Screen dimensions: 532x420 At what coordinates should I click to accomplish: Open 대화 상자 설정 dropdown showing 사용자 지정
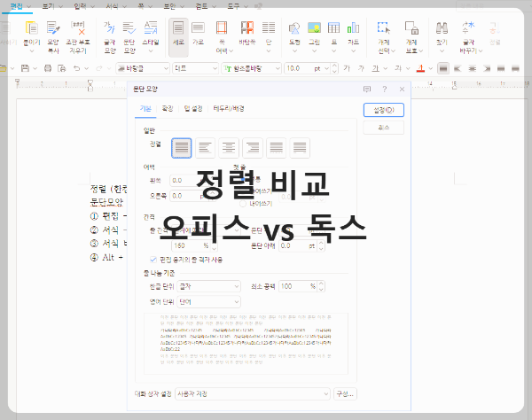tap(253, 394)
